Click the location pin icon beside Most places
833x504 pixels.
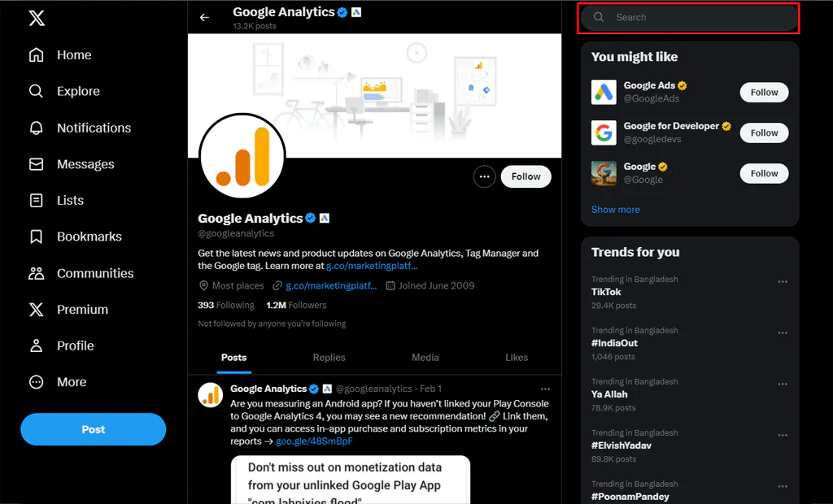203,285
